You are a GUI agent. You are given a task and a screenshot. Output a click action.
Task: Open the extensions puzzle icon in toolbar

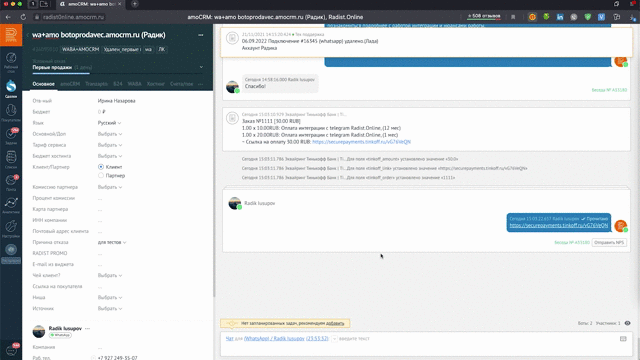tap(616, 17)
